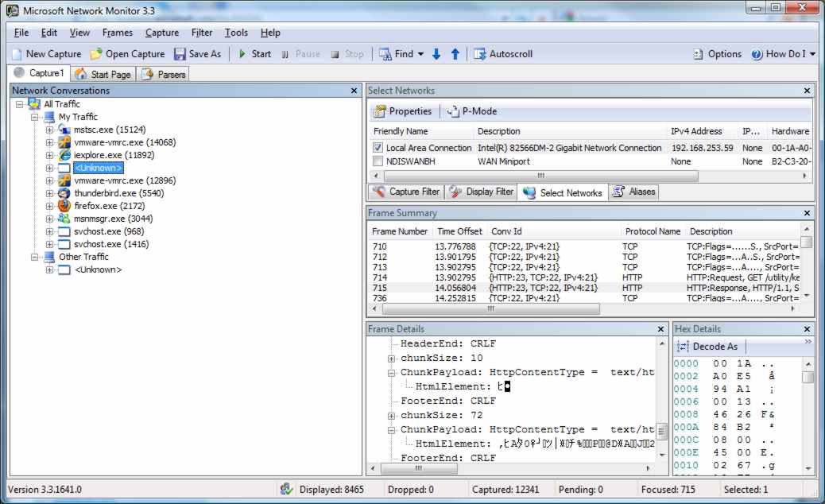Open the Options toolbar icon
825x504 pixels.
click(698, 54)
